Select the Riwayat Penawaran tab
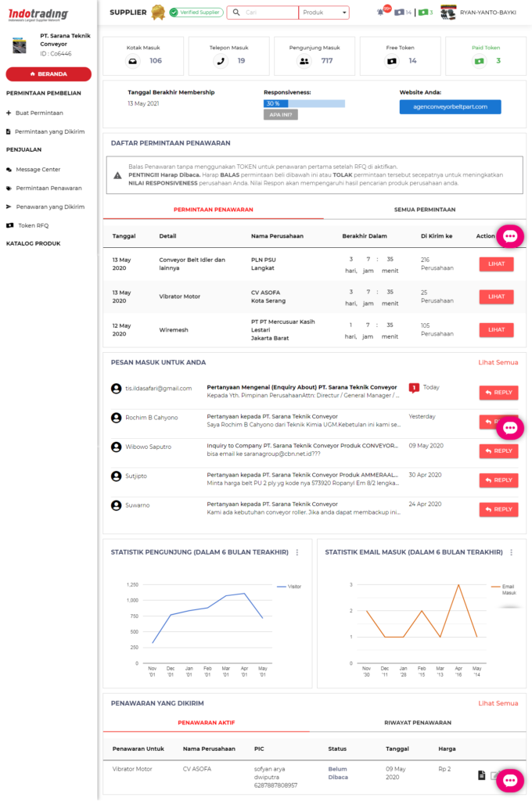532x801 pixels. tap(418, 722)
